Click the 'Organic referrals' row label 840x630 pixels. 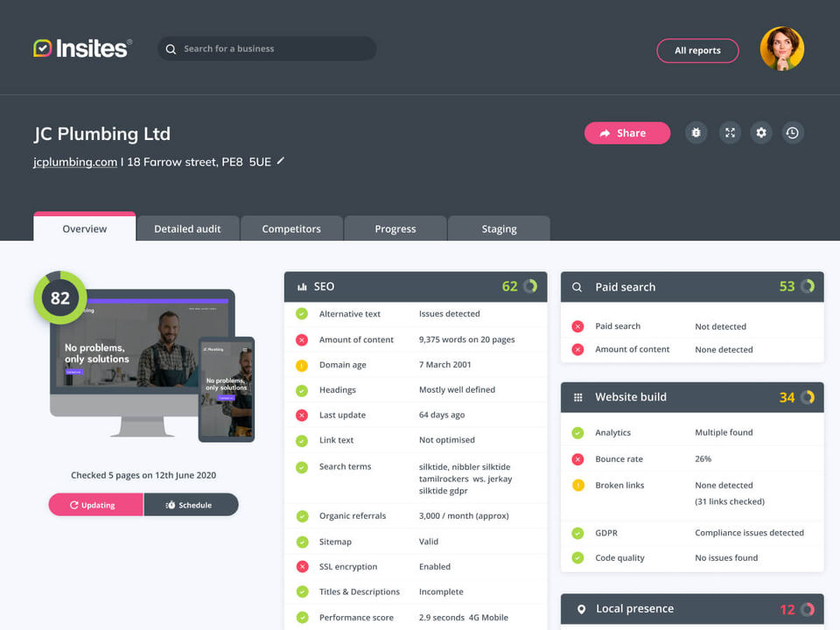353,516
